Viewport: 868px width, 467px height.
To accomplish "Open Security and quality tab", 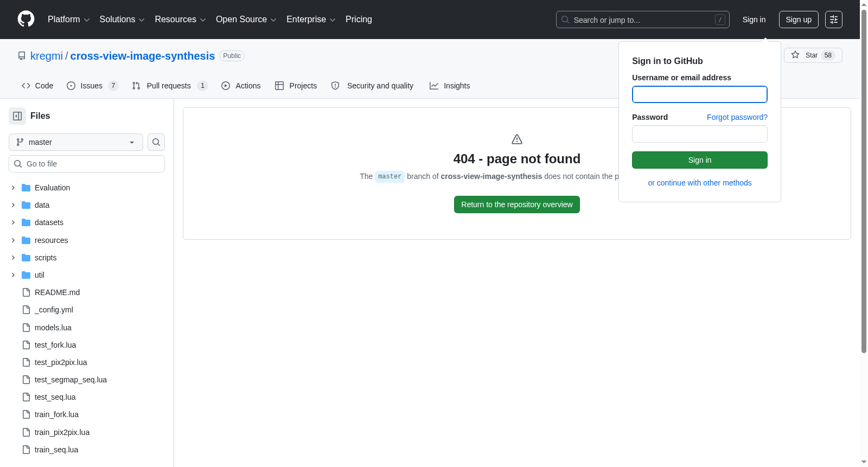I will (x=372, y=86).
